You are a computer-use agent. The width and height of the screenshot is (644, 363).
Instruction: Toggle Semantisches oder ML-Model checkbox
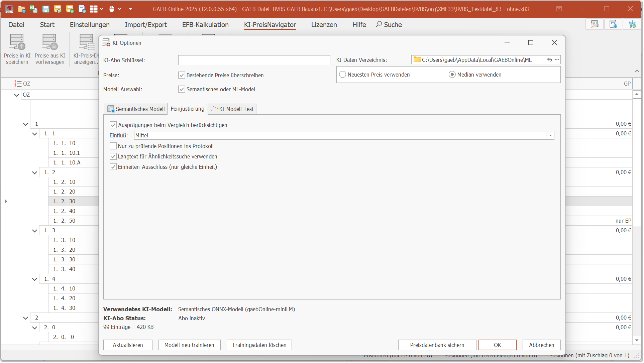[x=182, y=89]
